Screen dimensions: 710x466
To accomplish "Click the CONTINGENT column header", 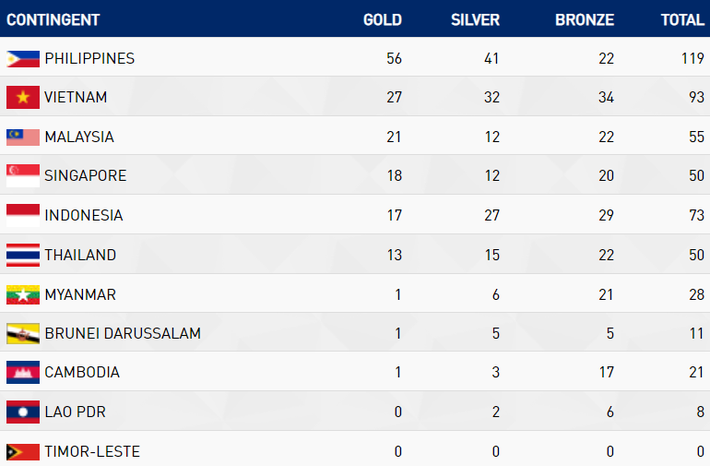I will 56,20.
